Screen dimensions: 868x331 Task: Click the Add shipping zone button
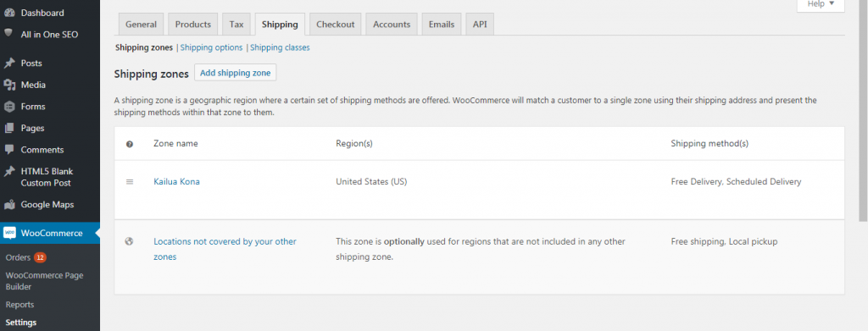[236, 73]
